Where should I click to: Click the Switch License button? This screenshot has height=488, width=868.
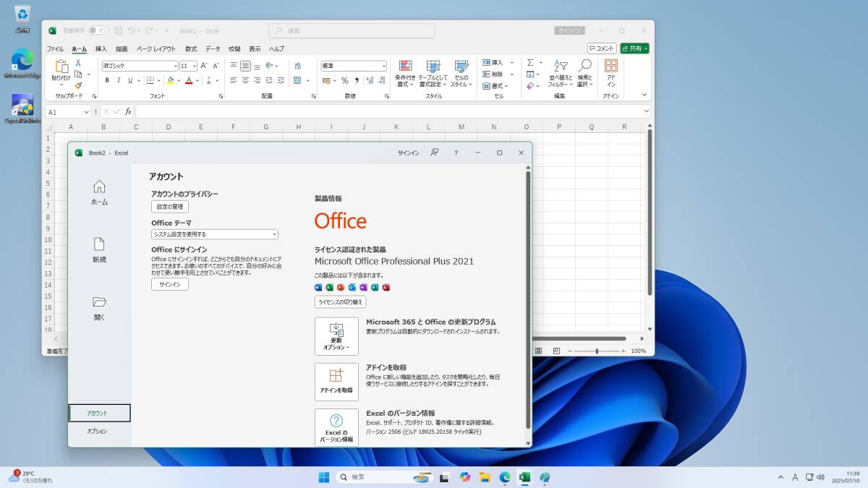(x=340, y=302)
